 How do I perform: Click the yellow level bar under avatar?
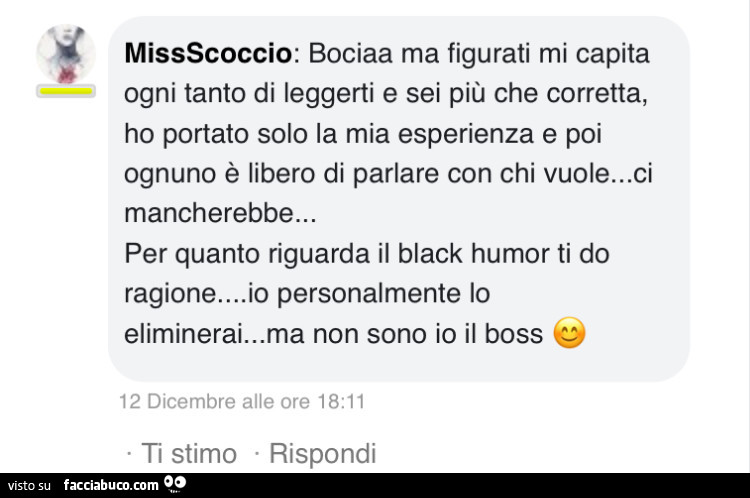point(66,91)
